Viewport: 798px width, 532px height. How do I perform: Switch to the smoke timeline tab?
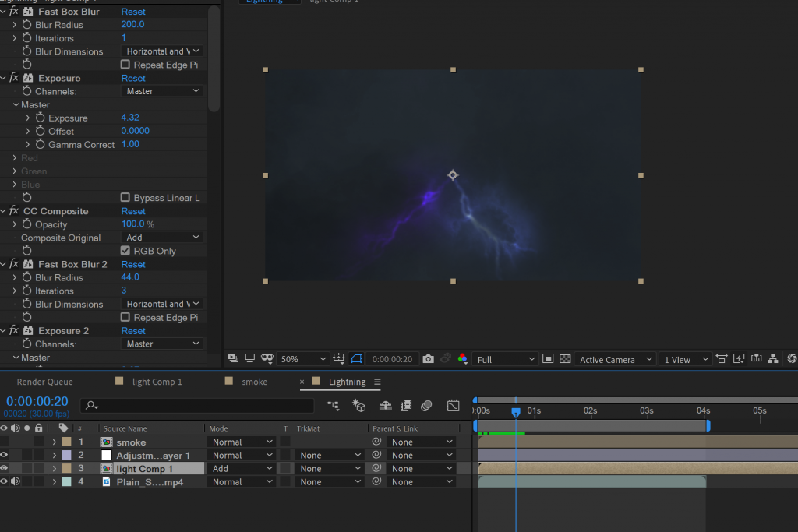[255, 382]
